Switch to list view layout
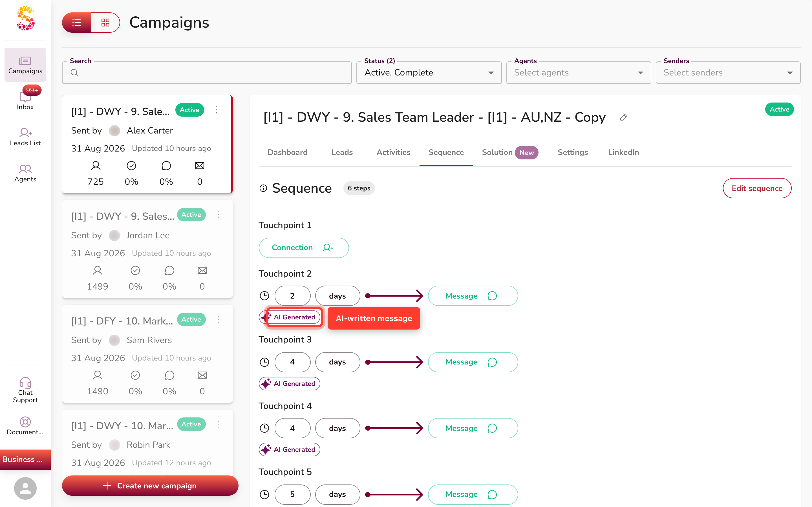Image resolution: width=812 pixels, height=507 pixels. coord(76,23)
